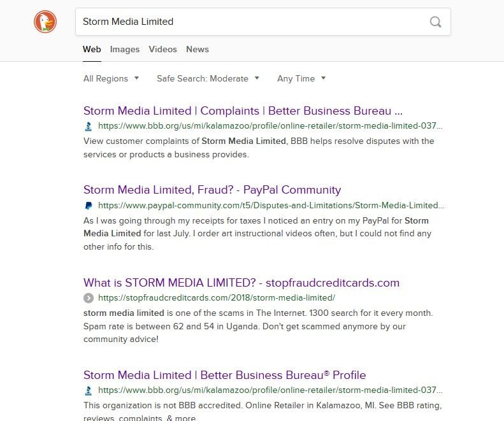Click the stopfraudcreditcards.com 2018 URL link
Image resolution: width=504 pixels, height=421 pixels.
pyautogui.click(x=217, y=298)
